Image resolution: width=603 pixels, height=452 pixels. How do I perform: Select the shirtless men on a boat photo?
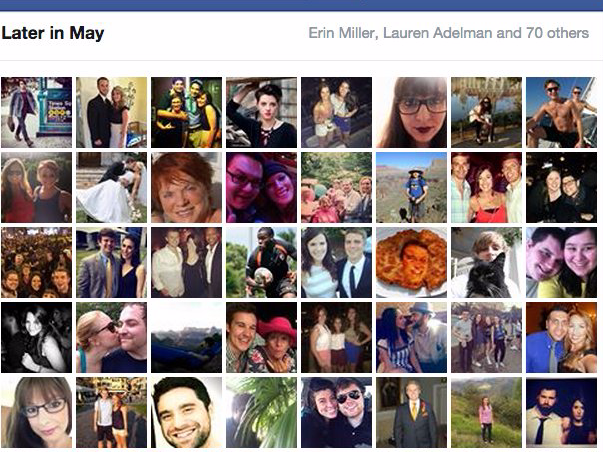[561, 112]
